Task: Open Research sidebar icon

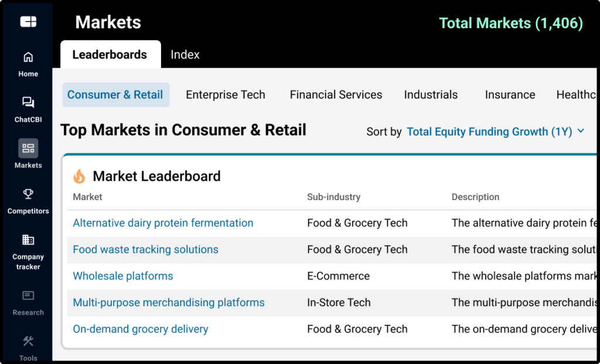Action: tap(28, 296)
